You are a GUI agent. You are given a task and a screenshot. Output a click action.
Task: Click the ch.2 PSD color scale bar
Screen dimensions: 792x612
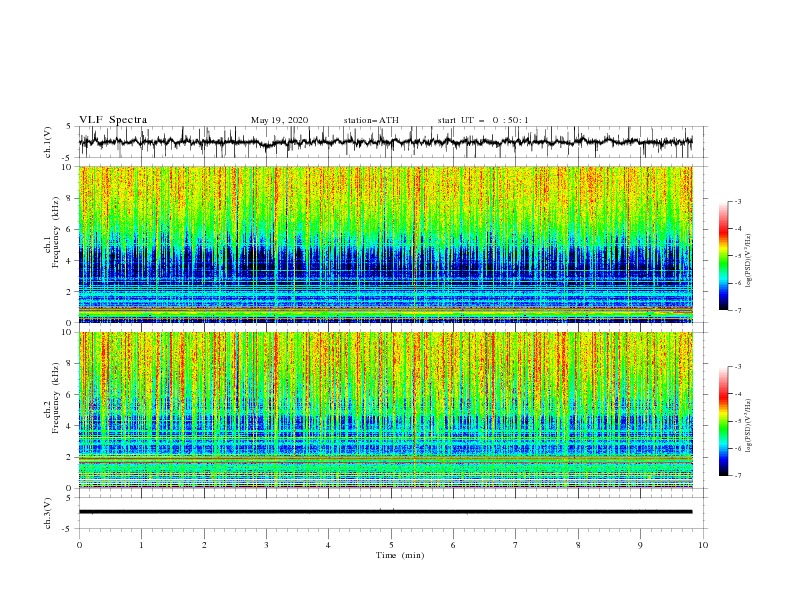(x=724, y=421)
